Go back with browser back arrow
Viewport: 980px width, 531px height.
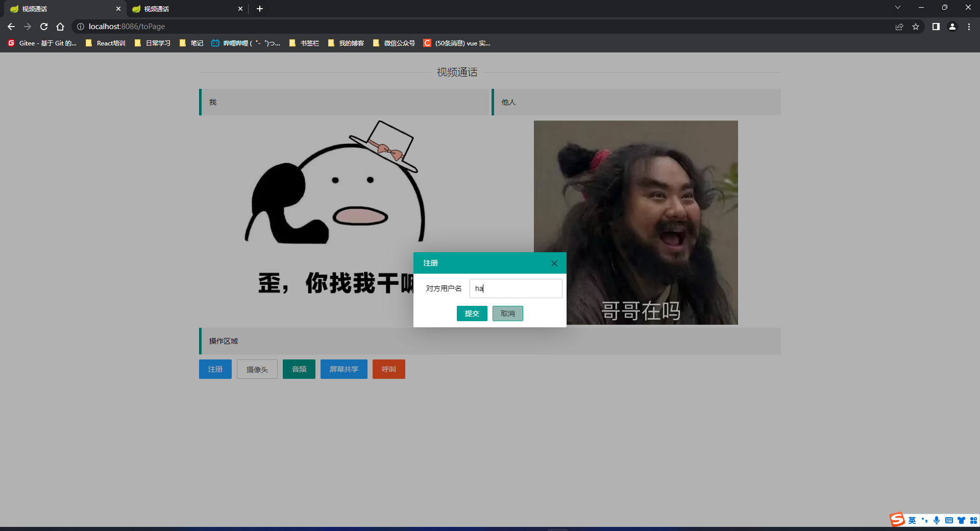click(11, 27)
